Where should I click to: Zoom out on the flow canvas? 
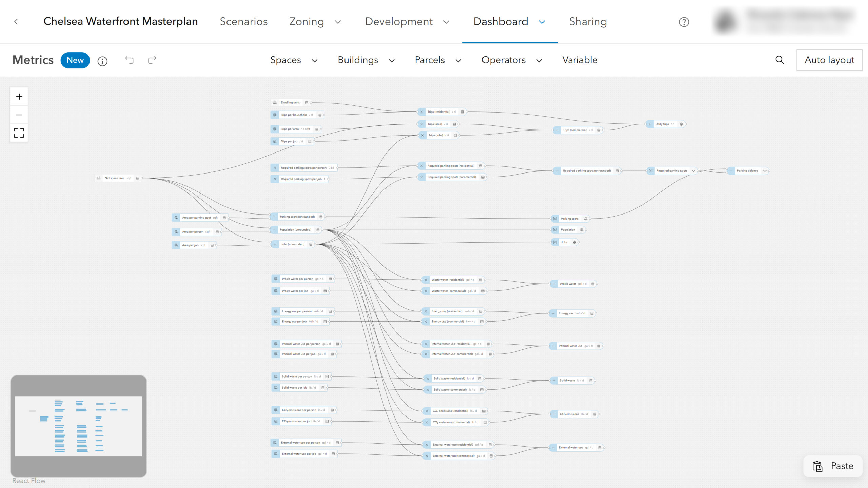(x=19, y=115)
